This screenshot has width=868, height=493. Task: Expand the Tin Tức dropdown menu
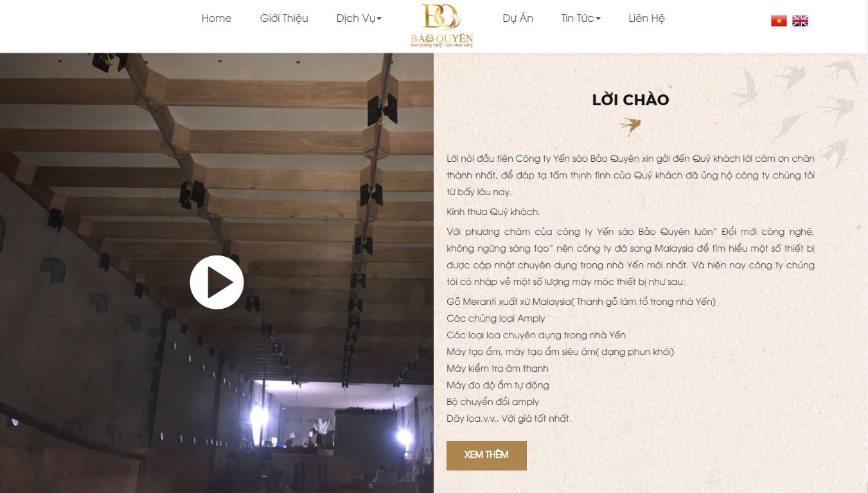click(x=581, y=18)
